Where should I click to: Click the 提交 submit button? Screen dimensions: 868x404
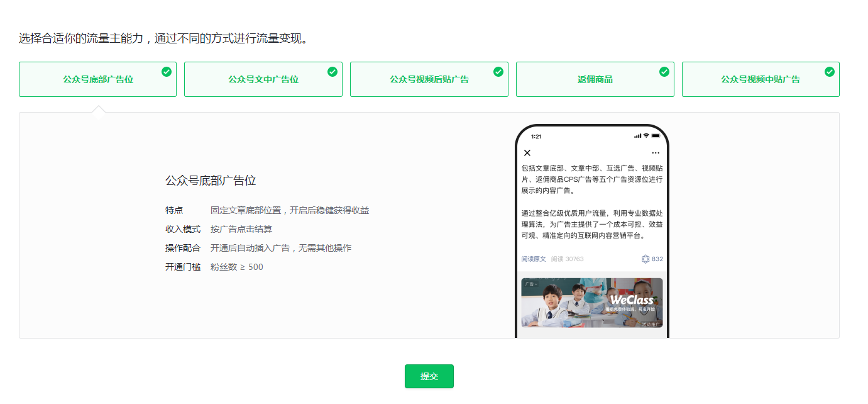(429, 376)
